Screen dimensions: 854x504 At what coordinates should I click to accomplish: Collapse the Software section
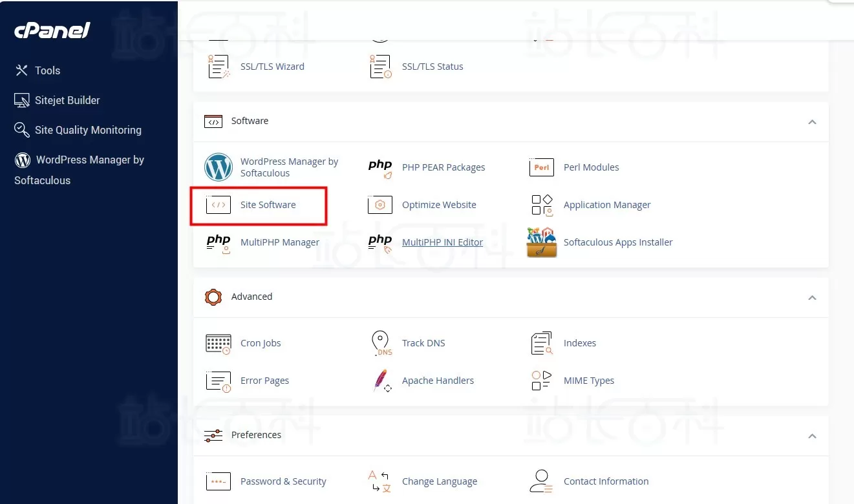(812, 122)
